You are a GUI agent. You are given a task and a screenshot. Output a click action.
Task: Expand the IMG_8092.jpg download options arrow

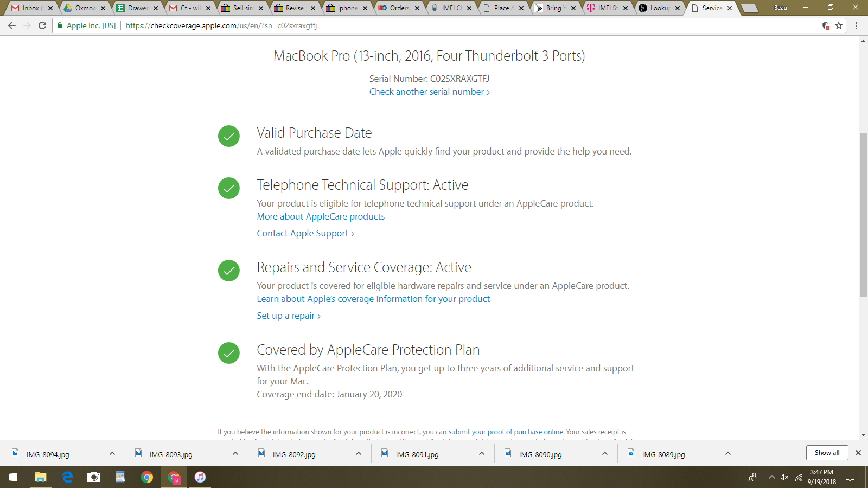tap(359, 453)
